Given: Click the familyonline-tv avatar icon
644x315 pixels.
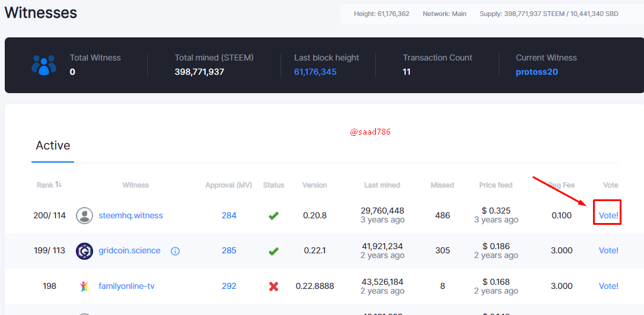Looking at the screenshot, I should coord(84,287).
